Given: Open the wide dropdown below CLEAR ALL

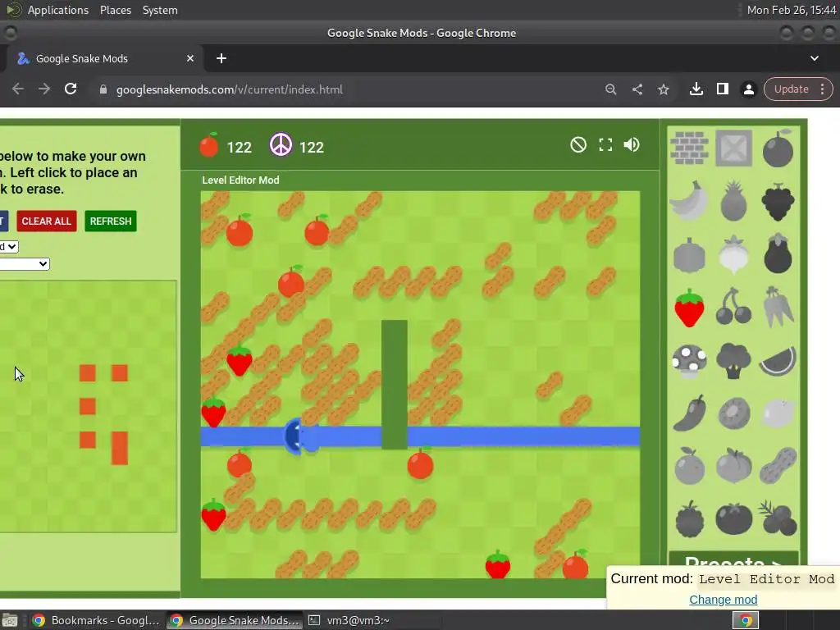Looking at the screenshot, I should coord(25,263).
